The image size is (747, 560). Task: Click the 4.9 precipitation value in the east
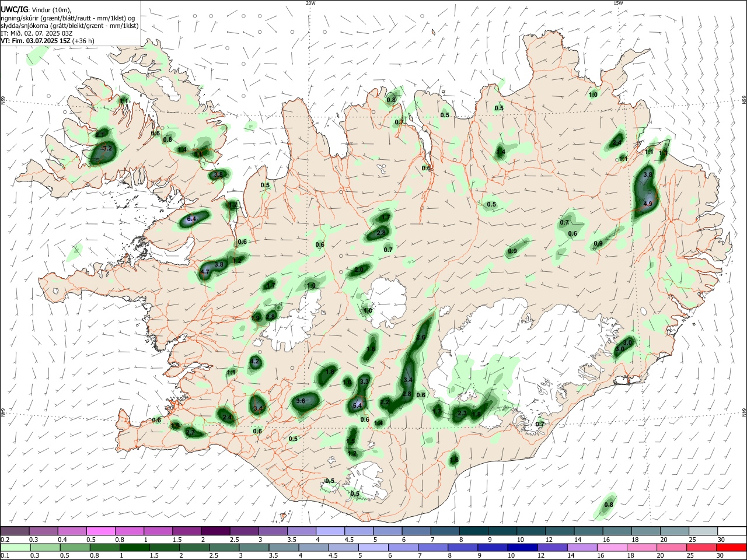[648, 204]
